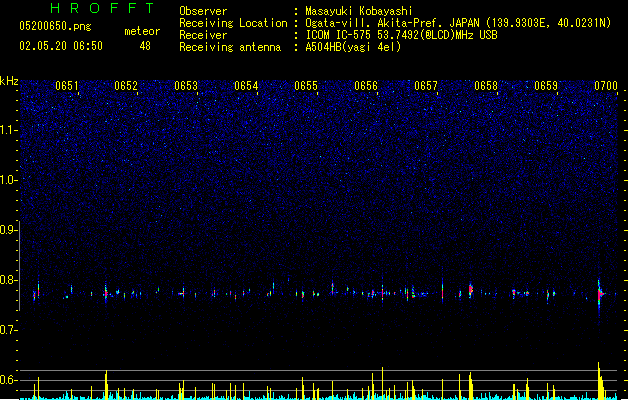Click the 0.8 kHz axis label
Viewport: 629px width, 400px height.
click(x=9, y=280)
